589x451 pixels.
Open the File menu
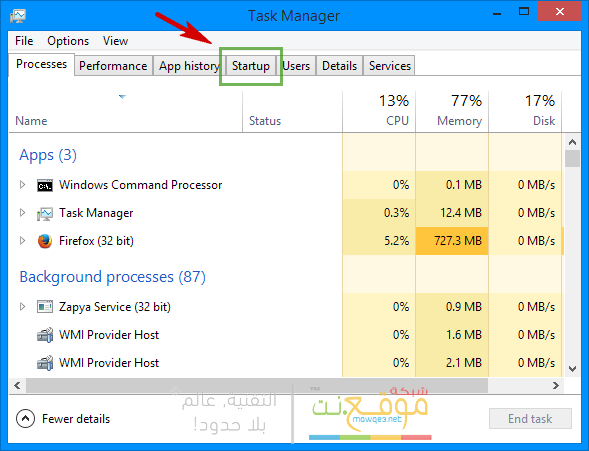point(24,41)
